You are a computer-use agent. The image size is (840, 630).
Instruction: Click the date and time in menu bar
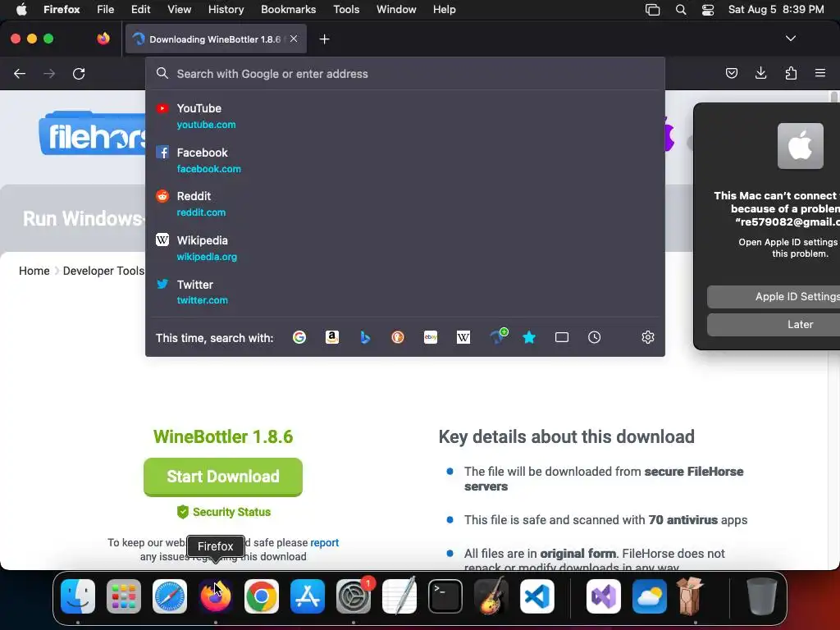click(x=776, y=10)
